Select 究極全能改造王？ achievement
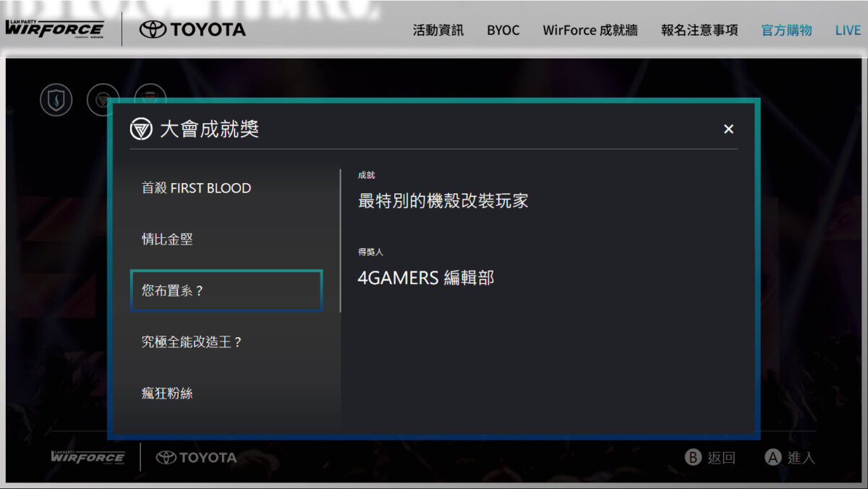This screenshot has width=868, height=489. [x=191, y=342]
